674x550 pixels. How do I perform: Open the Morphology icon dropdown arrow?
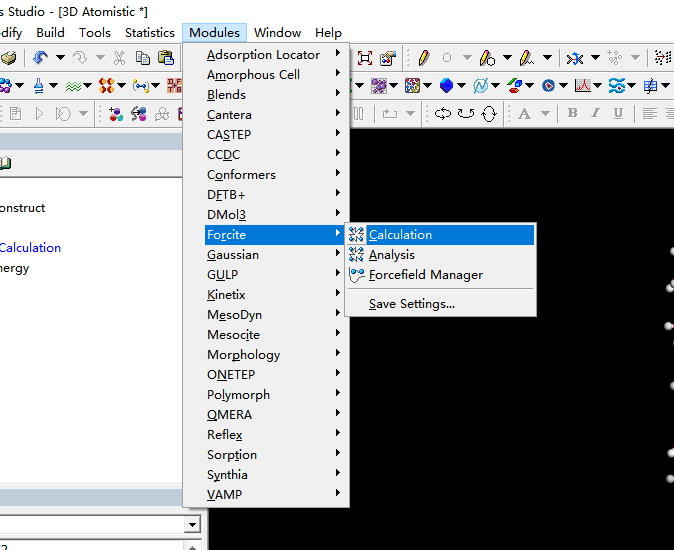coord(461,86)
